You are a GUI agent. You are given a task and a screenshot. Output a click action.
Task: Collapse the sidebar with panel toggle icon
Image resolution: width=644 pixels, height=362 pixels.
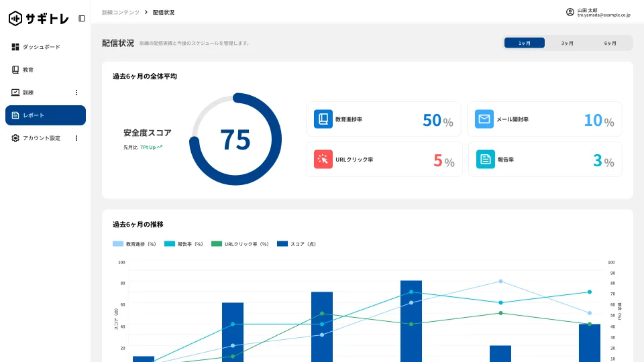82,18
